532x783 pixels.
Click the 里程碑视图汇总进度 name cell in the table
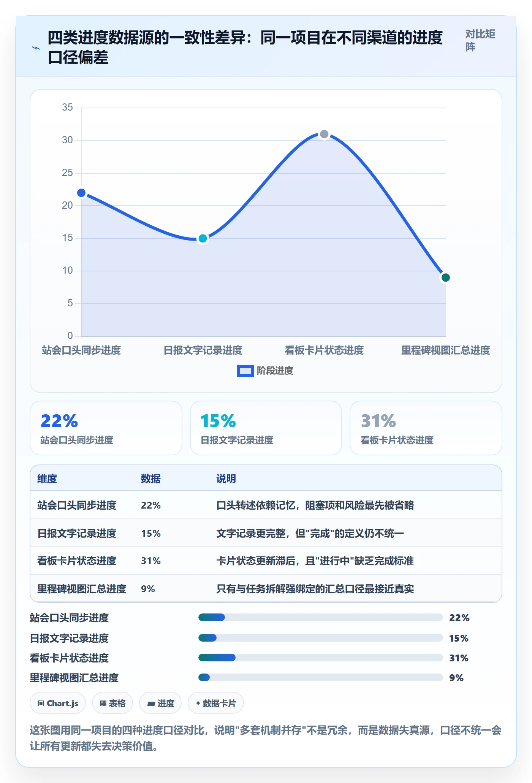pos(82,589)
